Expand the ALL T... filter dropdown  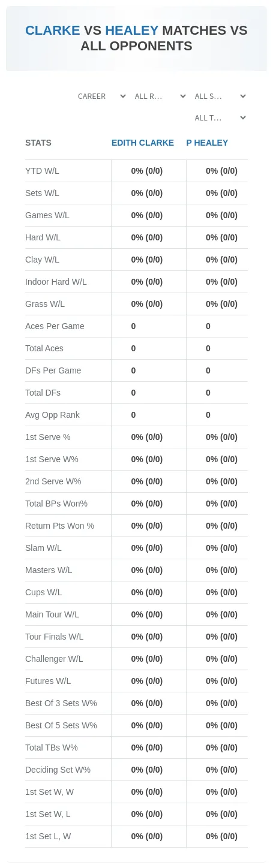coord(220,118)
